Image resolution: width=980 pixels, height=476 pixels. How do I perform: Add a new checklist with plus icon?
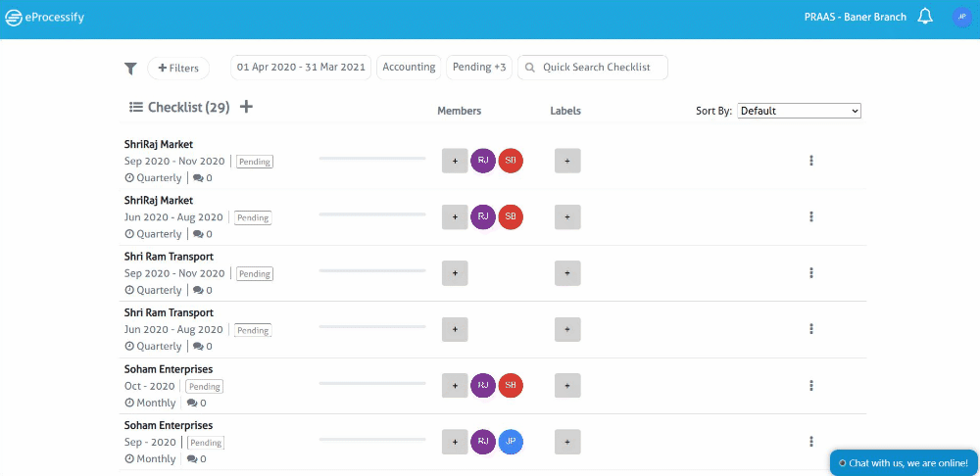pos(246,107)
